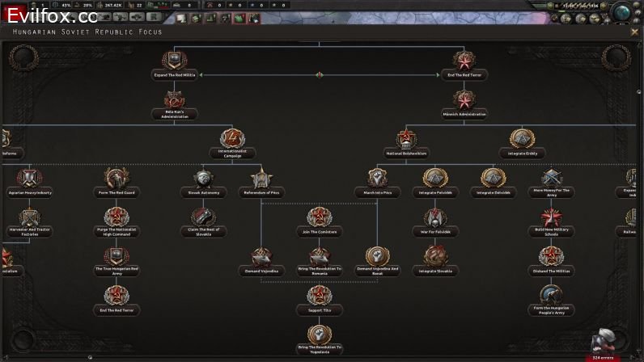
Task: Select Form the Hungarian People's Army focus
Action: point(551,298)
